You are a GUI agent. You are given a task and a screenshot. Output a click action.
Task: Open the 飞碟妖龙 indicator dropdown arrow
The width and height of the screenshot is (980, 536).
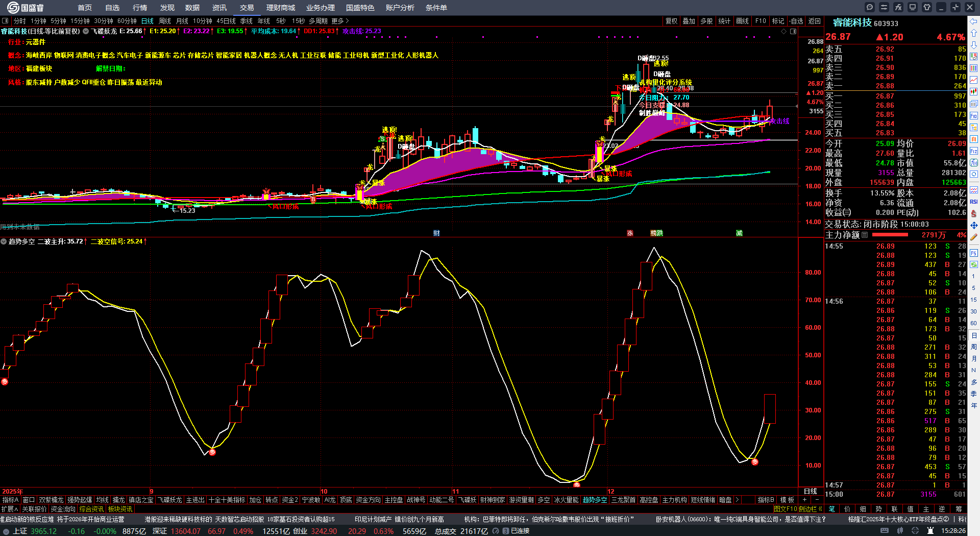pos(86,31)
